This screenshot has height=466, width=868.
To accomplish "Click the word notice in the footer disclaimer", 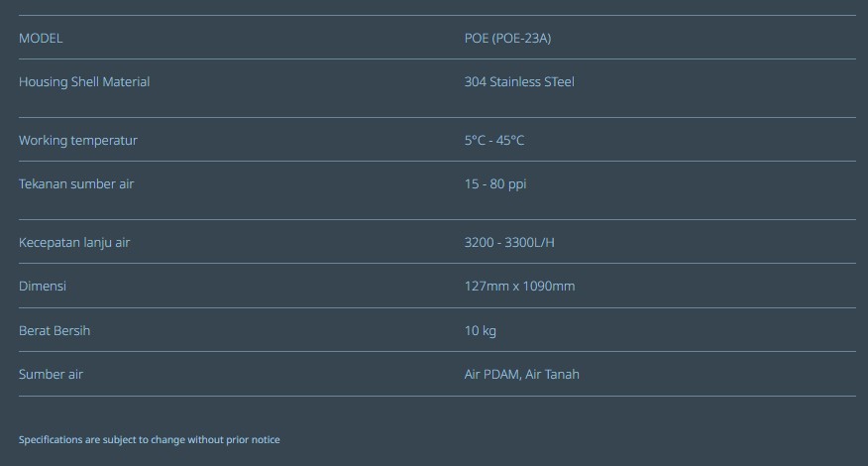I will point(266,439).
